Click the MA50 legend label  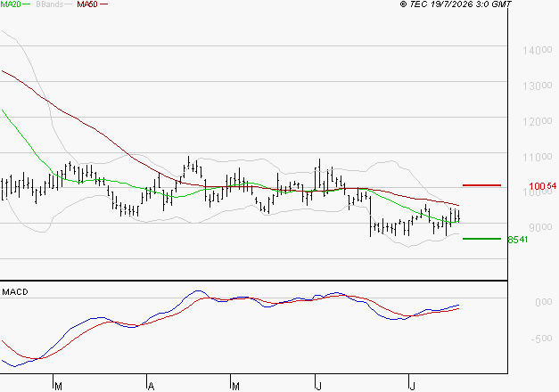[87, 4]
